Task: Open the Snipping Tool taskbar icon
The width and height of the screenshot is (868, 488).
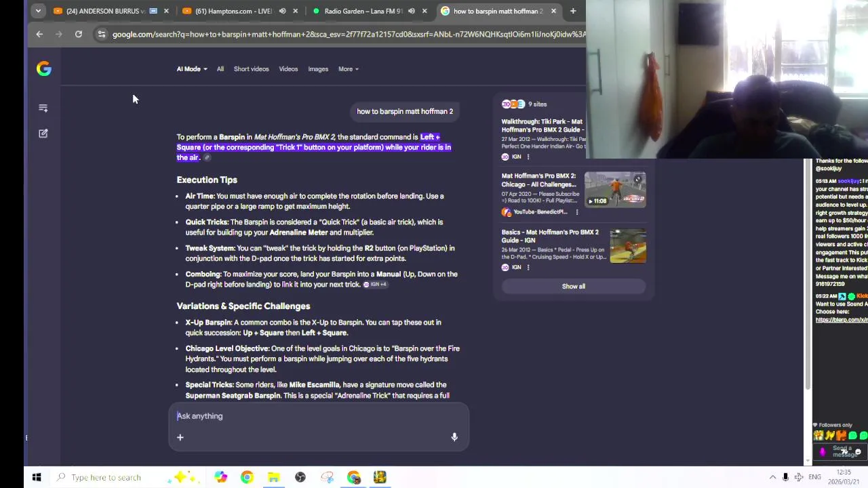Action: (327, 477)
